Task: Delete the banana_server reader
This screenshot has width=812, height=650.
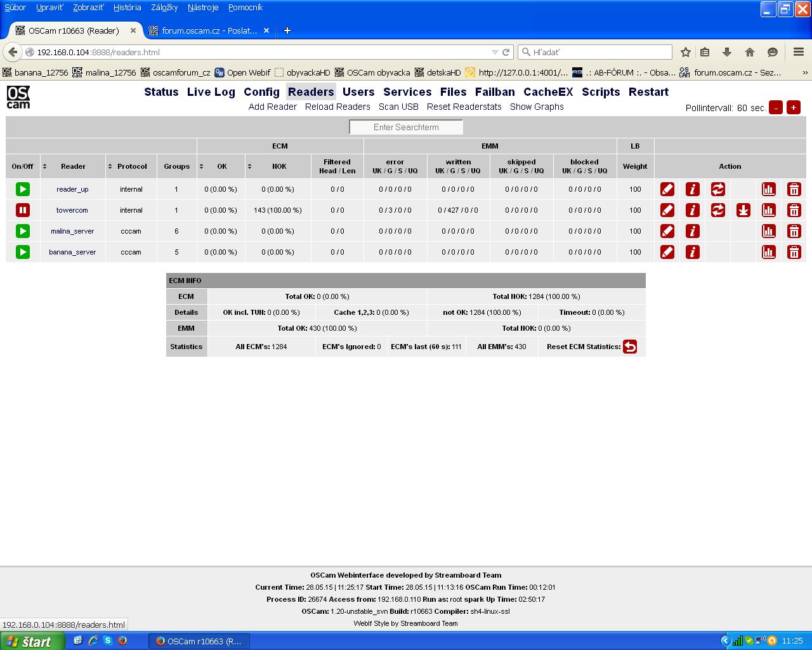Action: (794, 252)
